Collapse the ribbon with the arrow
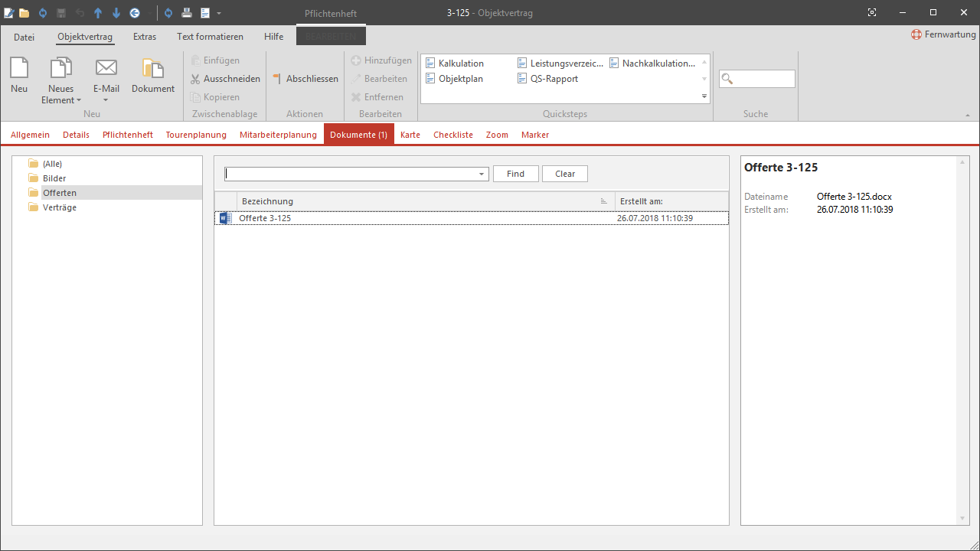The image size is (980, 551). [x=968, y=115]
